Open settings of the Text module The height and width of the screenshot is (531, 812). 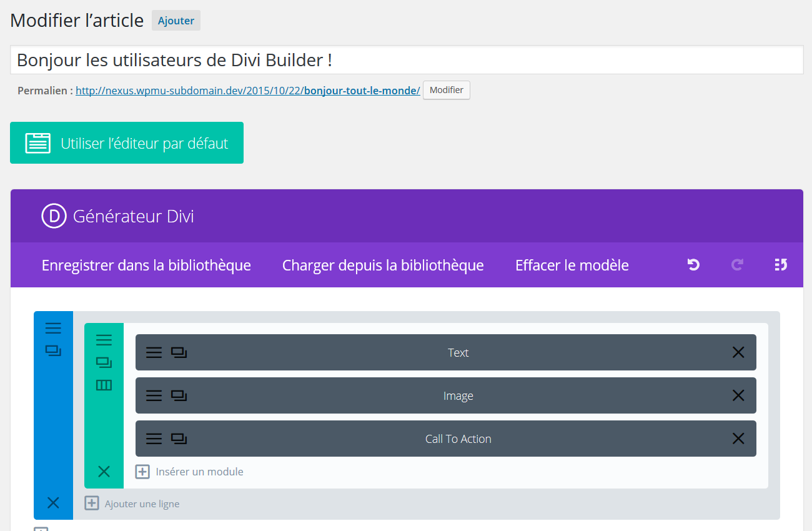(154, 352)
